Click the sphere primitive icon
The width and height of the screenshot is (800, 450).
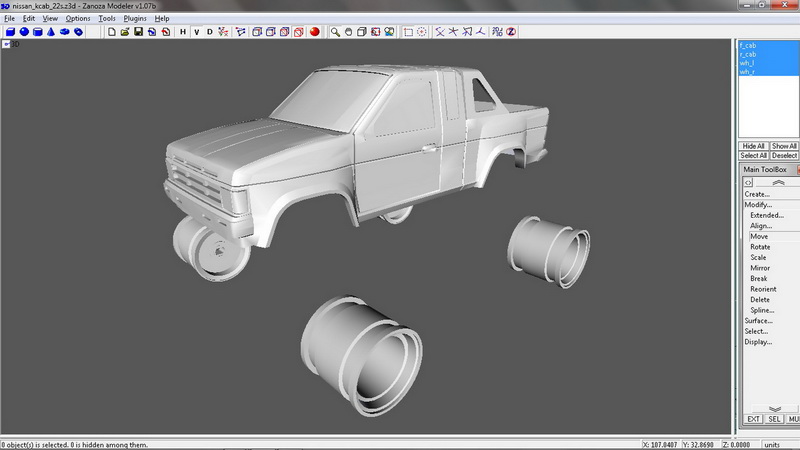coord(23,32)
